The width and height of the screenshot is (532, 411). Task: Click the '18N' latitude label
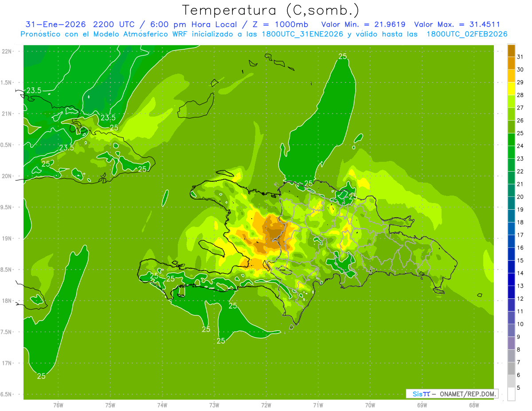7,301
